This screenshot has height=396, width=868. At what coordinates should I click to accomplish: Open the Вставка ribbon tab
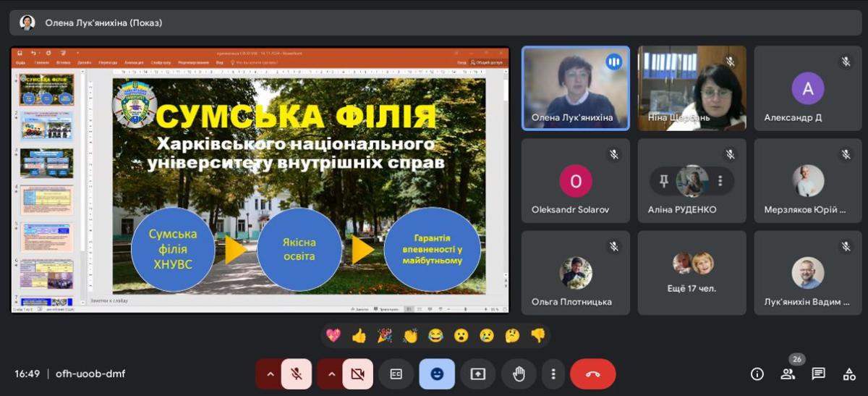[64, 63]
